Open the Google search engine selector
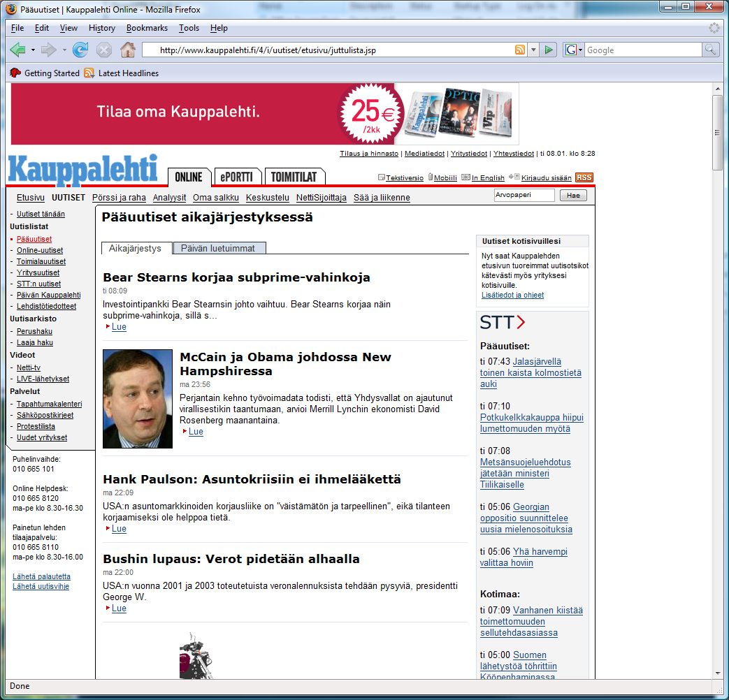Screen dimensions: 729x700 574,50
